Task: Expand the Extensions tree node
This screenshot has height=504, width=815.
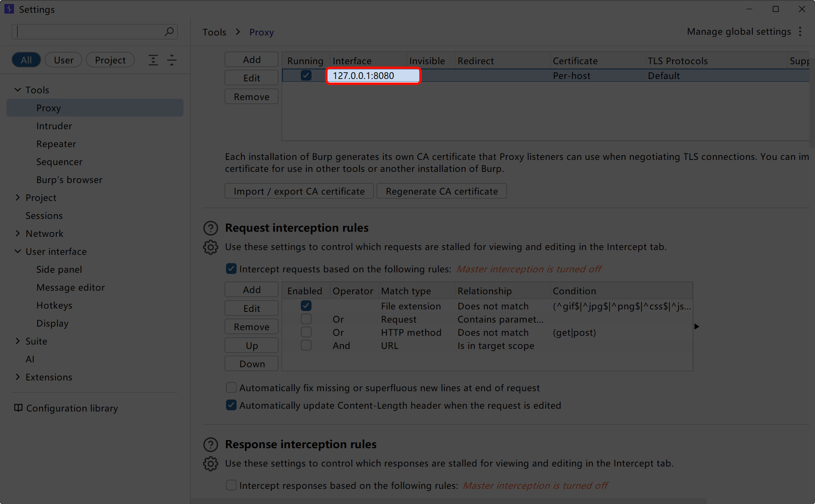Action: [x=18, y=377]
